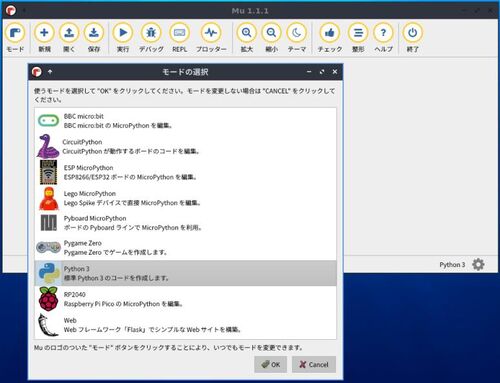The image size is (500, 383).
Task: Select the "BBC micro:bit" mode title
Action: [84, 116]
